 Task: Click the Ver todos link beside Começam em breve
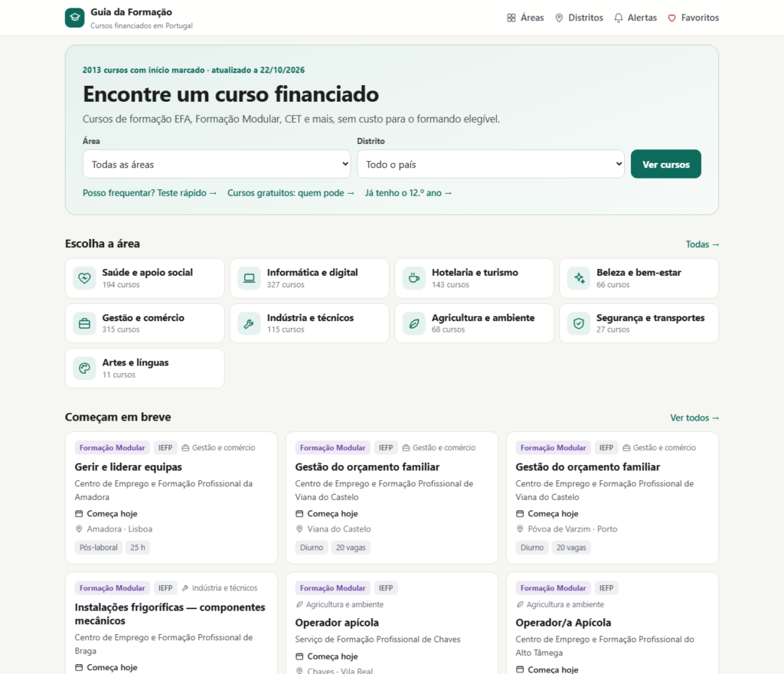pos(694,418)
